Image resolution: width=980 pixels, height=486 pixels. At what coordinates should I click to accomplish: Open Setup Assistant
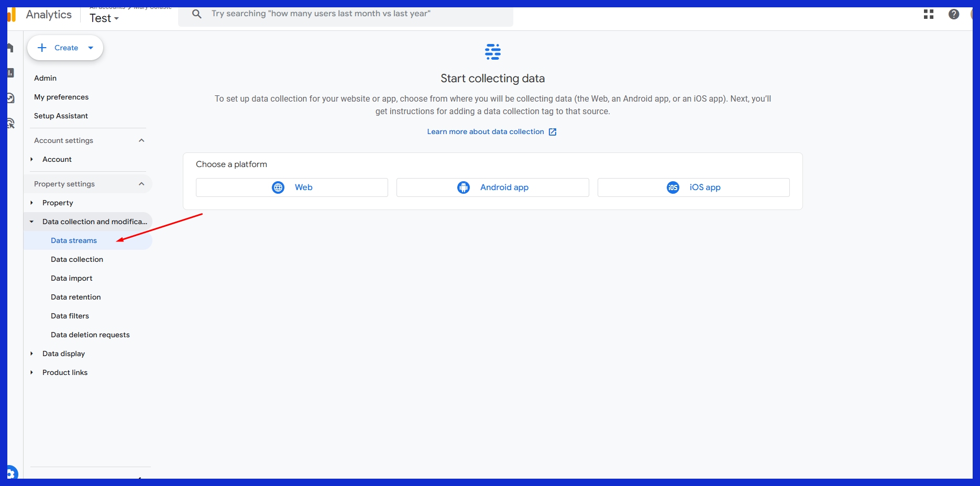[x=61, y=116]
